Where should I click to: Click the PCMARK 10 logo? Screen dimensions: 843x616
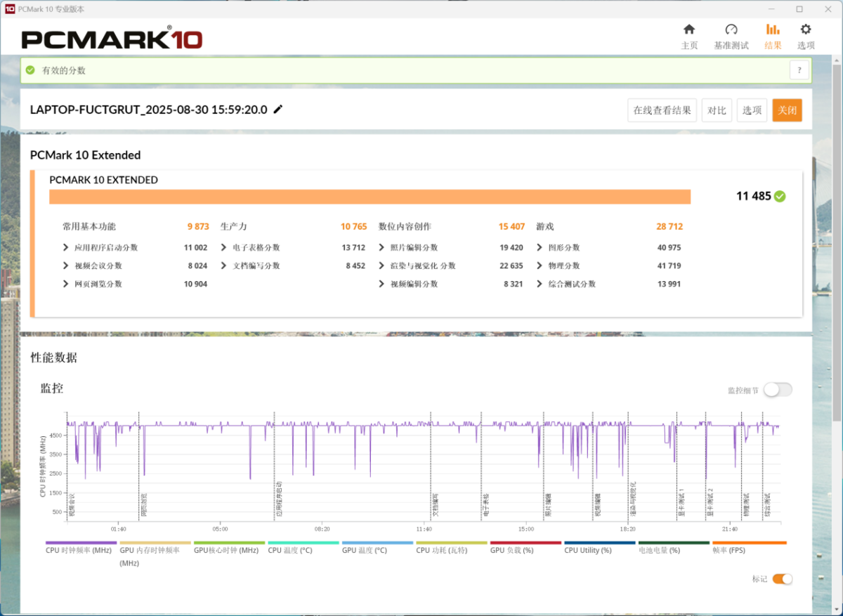coord(112,39)
